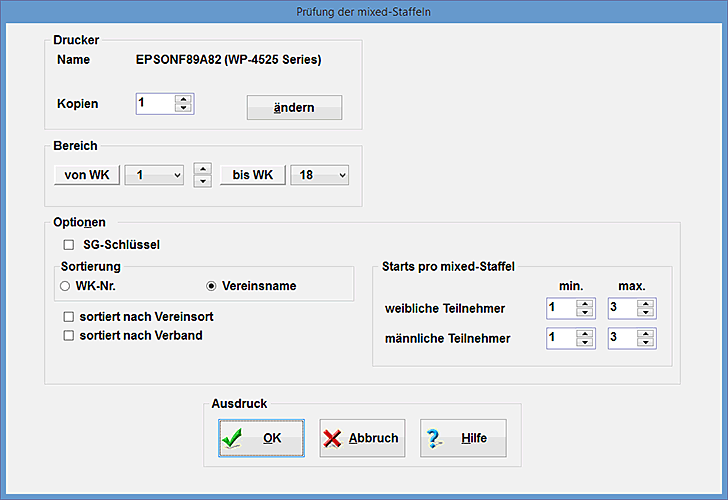Viewport: 728px width, 500px height.
Task: Click into the Kopien input field
Action: tap(154, 104)
